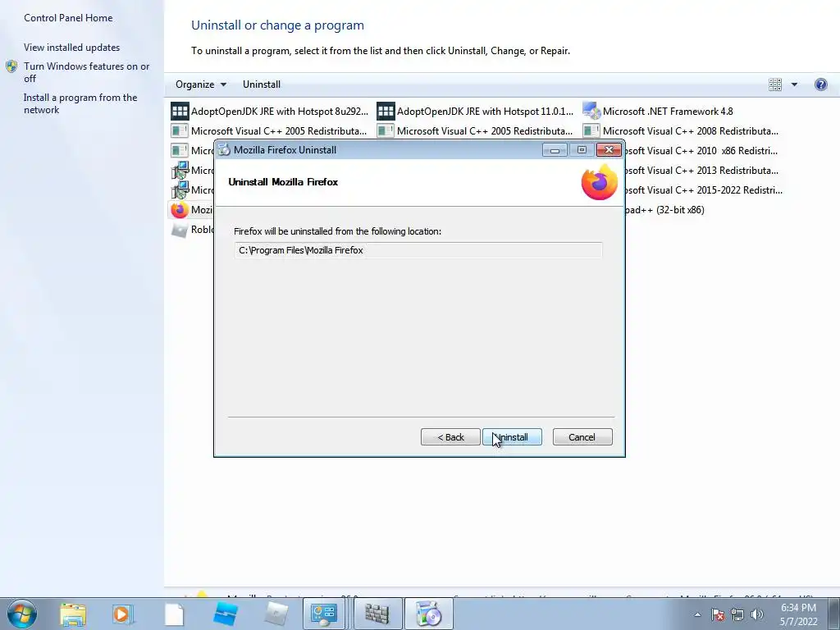Click the AdoptOpenJDK 11.0.1 program icon
Screen dimensions: 840x630
pyautogui.click(x=386, y=112)
